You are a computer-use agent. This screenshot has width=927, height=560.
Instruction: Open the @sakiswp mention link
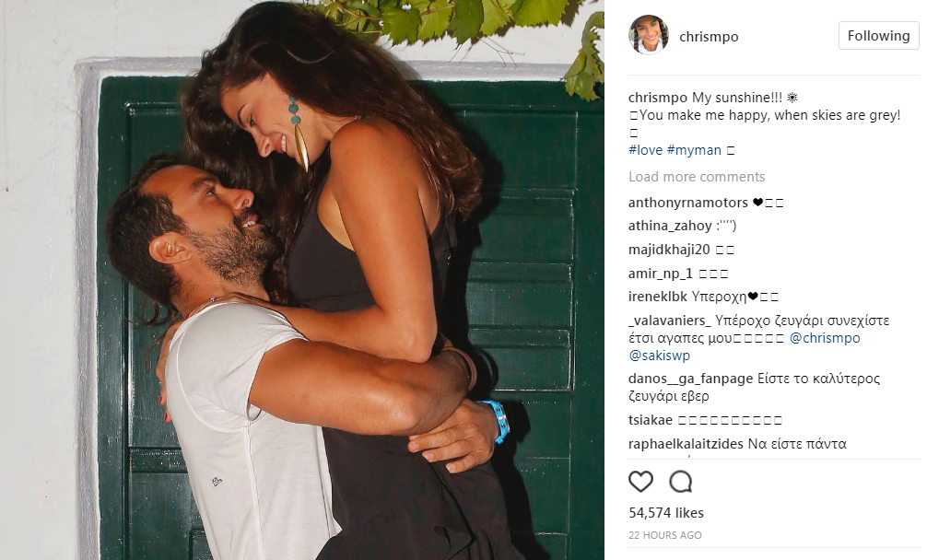coord(659,356)
